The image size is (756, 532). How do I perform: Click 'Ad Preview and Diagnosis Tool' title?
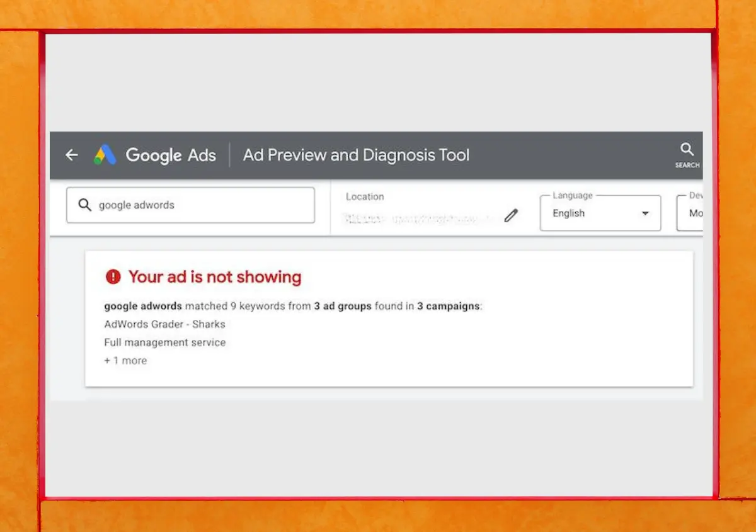tap(357, 155)
